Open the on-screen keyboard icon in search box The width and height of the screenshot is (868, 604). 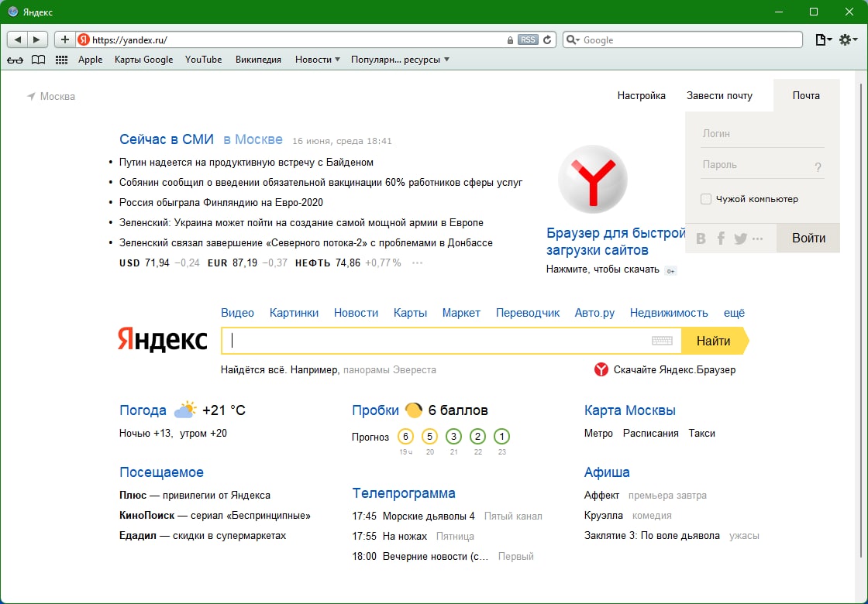tap(662, 341)
